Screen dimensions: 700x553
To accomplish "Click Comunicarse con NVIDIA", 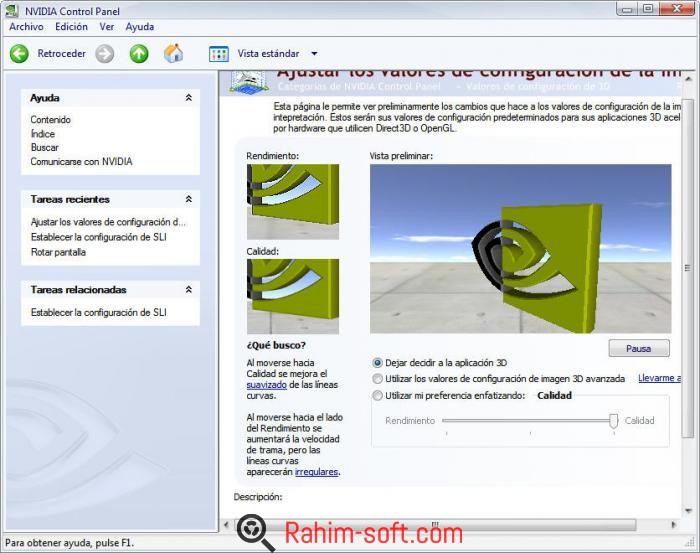I will tap(81, 162).
